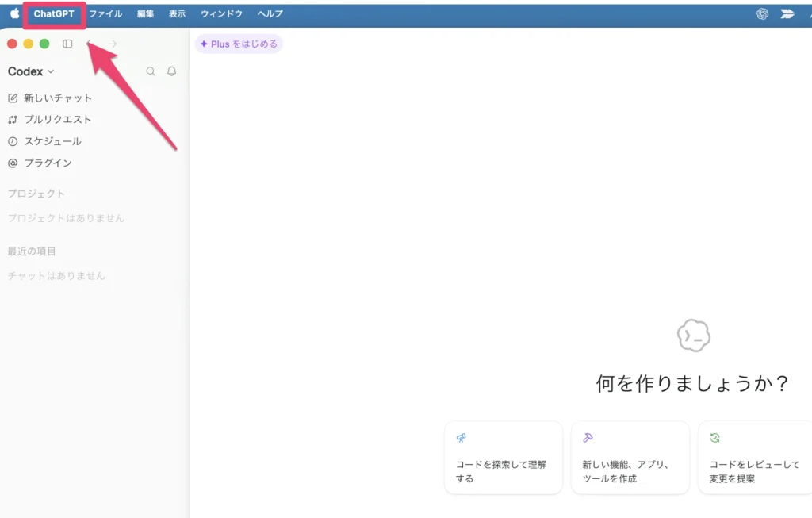Screen dimensions: 812x518
Task: Click the pull request branch icon
Action: [13, 120]
